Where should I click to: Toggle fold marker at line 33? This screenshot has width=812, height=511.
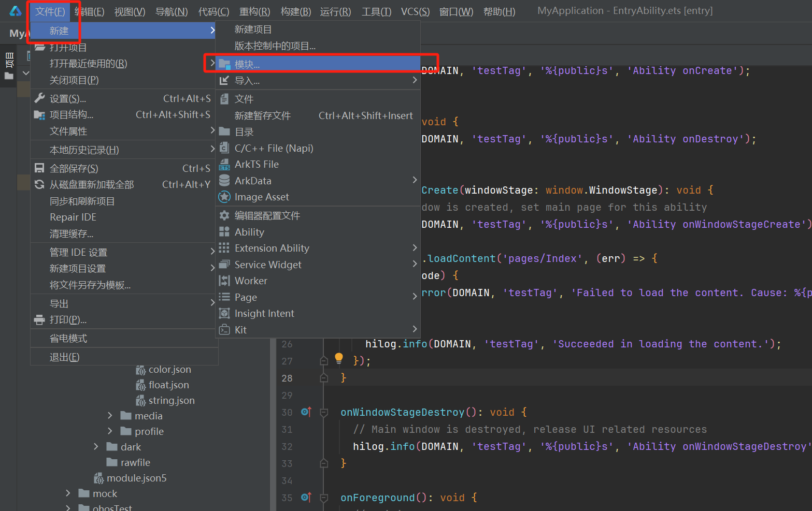[x=324, y=463]
